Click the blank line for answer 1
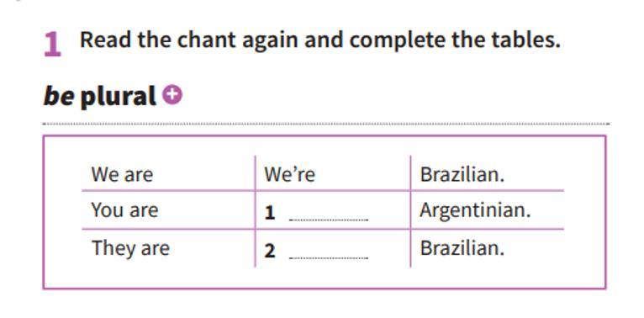This screenshot has height=318, width=644. point(329,220)
